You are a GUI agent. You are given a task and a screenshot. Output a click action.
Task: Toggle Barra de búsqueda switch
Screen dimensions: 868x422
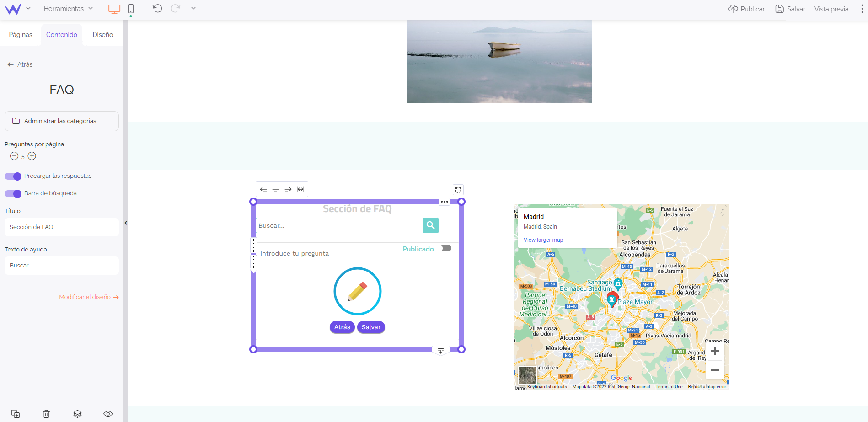click(x=13, y=193)
